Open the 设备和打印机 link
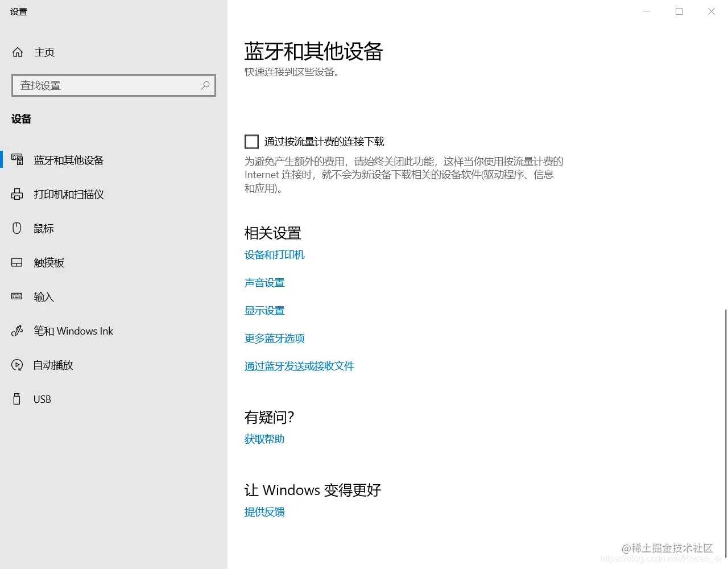The image size is (728, 569). coord(275,254)
